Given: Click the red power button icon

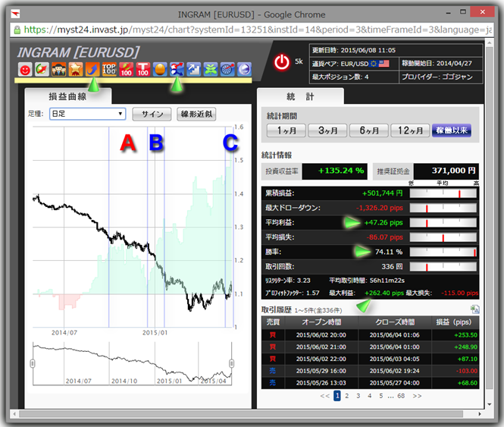Looking at the screenshot, I should click(x=282, y=62).
